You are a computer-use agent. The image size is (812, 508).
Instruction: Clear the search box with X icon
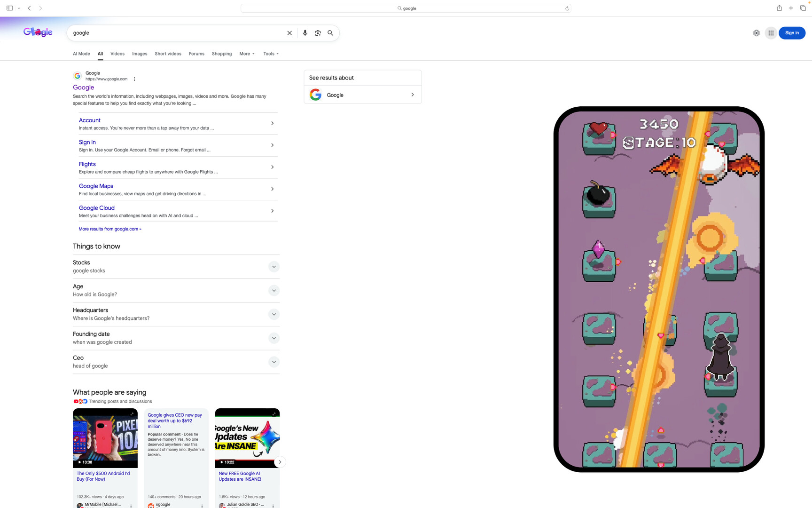point(289,33)
